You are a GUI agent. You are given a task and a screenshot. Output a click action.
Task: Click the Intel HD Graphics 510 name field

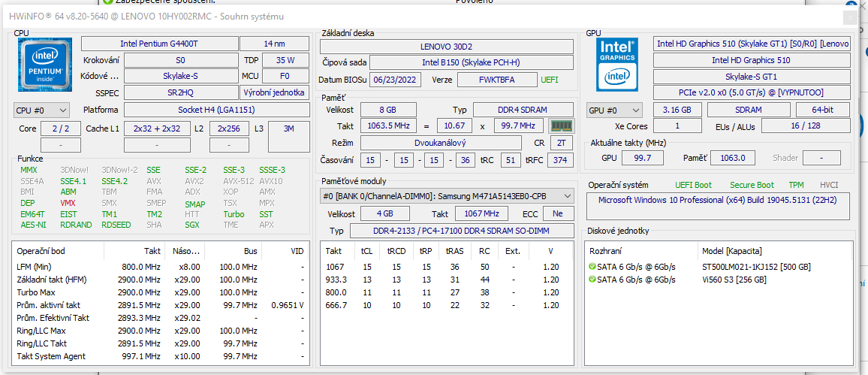point(752,60)
